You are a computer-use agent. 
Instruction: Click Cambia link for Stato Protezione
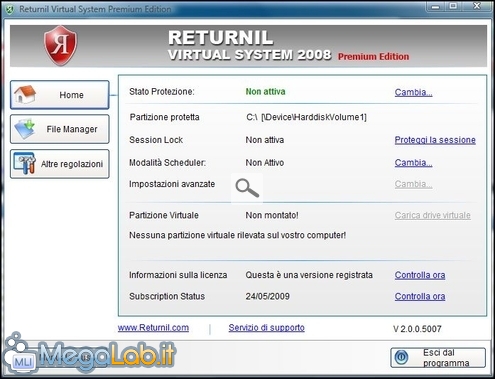click(x=413, y=92)
